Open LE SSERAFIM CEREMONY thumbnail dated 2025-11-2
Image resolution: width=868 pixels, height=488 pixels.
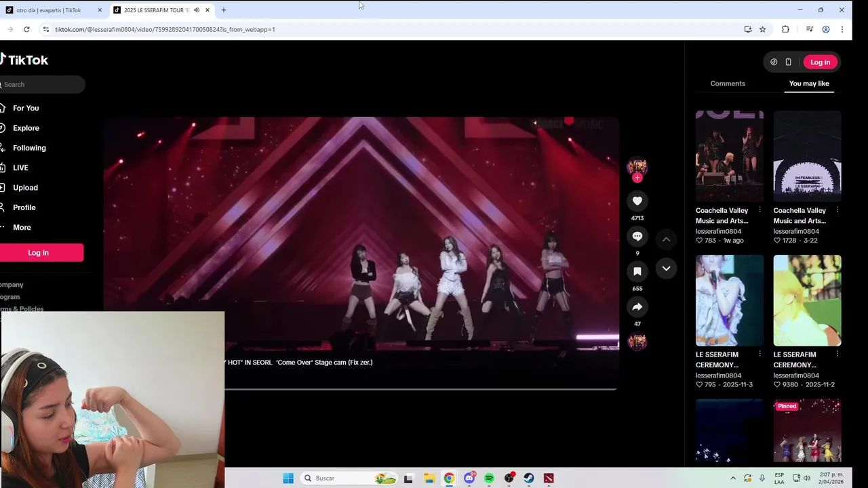[807, 300]
